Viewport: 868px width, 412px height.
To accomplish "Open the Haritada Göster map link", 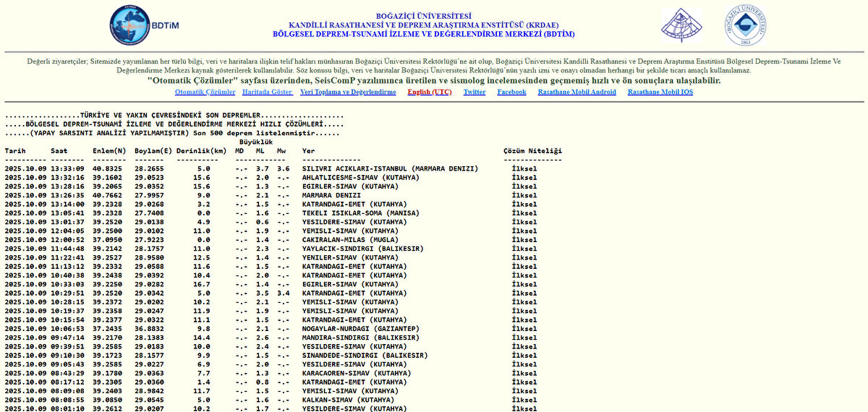I will [267, 92].
